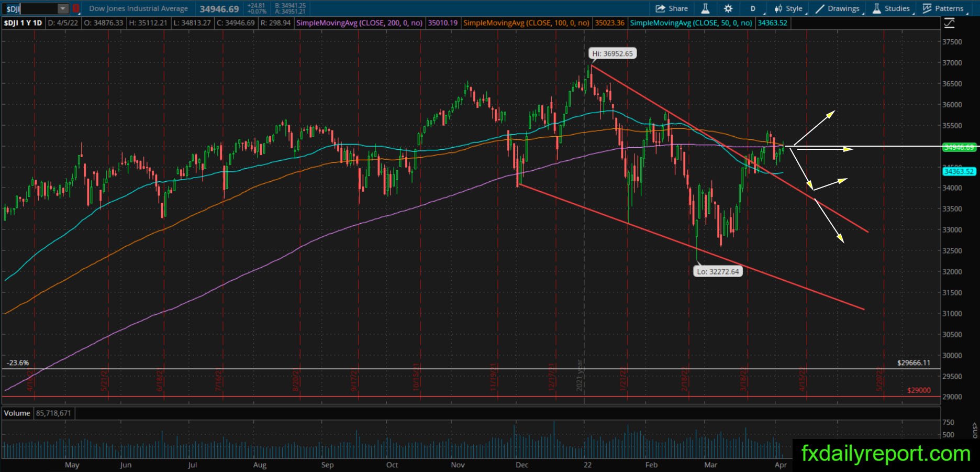The height and width of the screenshot is (472, 980).
Task: Click the Share button
Action: 672,8
